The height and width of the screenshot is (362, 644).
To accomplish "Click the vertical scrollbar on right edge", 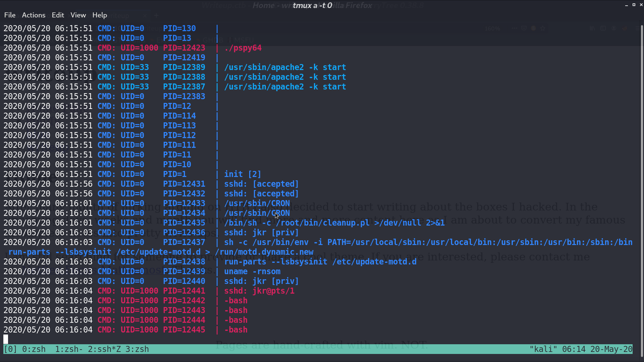I will click(642, 191).
